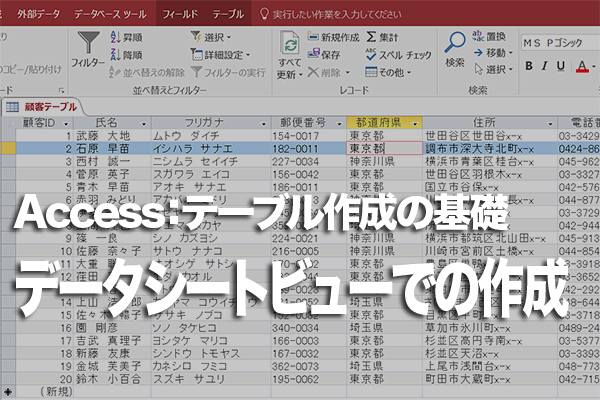Image resolution: width=600 pixels, height=400 pixels.
Task: Sort descending with 降順
Action: [x=126, y=55]
